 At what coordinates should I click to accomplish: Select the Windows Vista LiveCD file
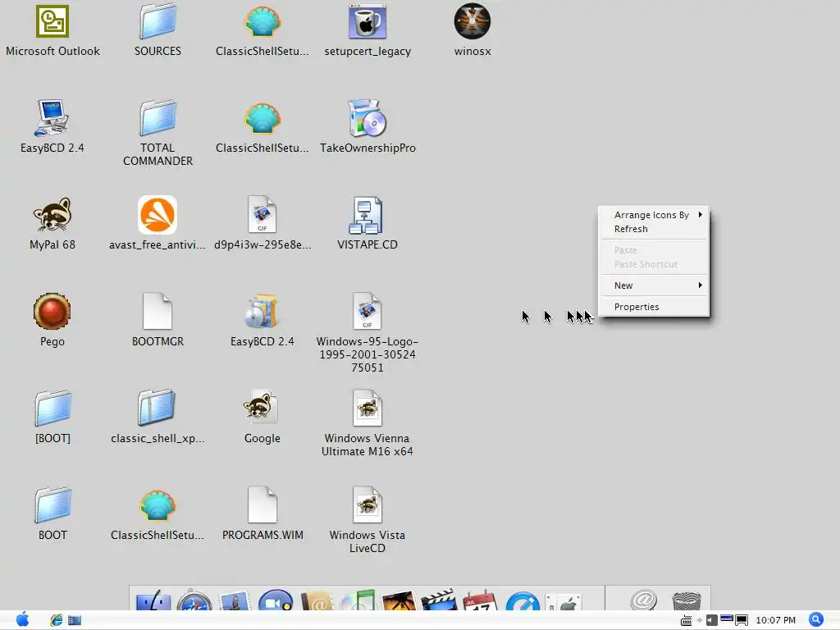367,505
